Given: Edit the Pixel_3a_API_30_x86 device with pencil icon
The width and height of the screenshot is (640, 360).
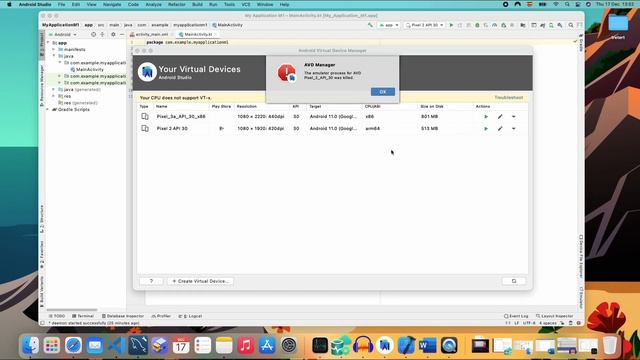Looking at the screenshot, I should [x=500, y=117].
